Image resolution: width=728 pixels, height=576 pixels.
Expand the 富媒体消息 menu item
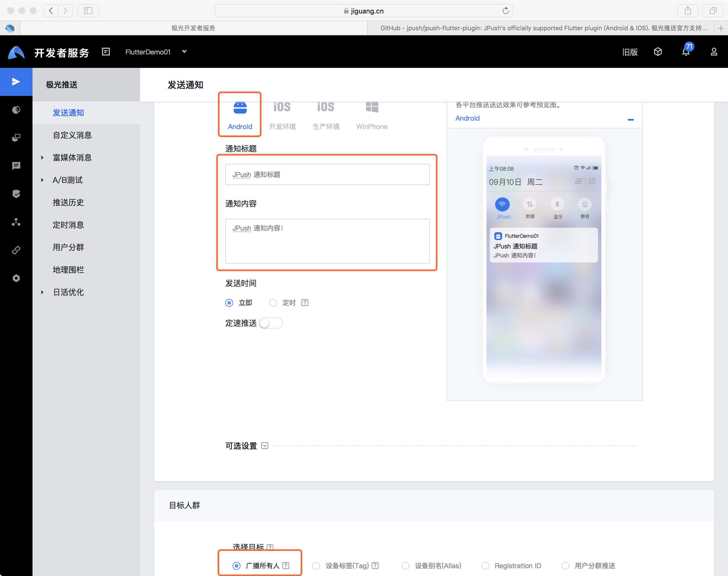click(x=72, y=158)
